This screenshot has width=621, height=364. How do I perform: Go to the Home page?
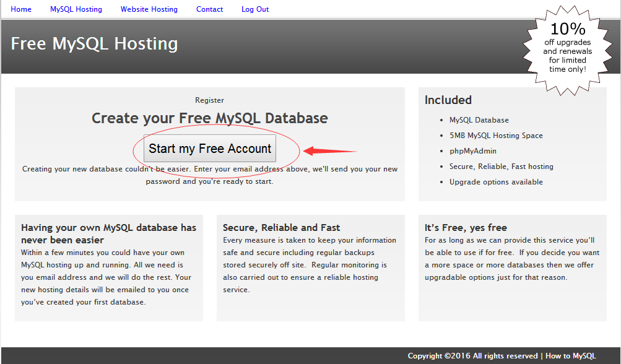click(x=21, y=9)
